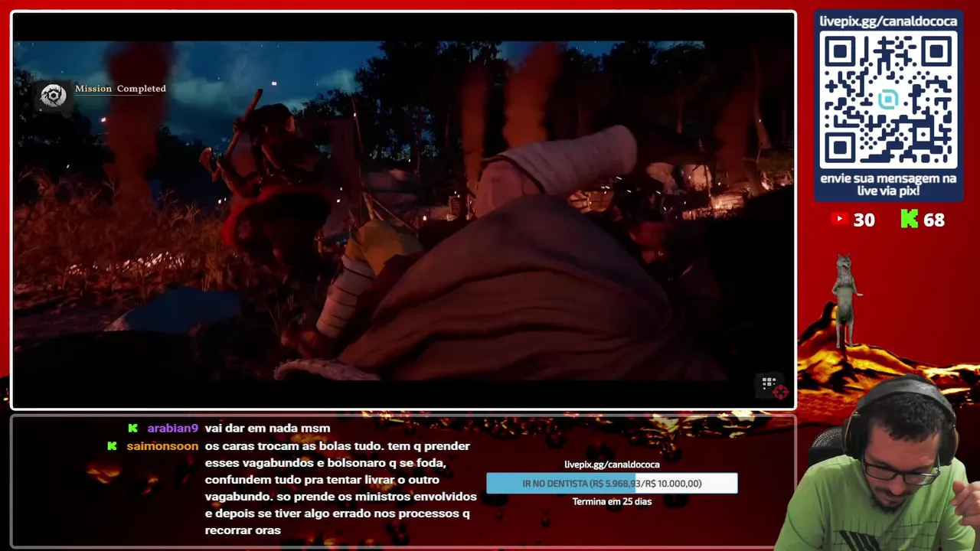Click the livepix QR code
The width and height of the screenshot is (980, 551).
[x=888, y=100]
